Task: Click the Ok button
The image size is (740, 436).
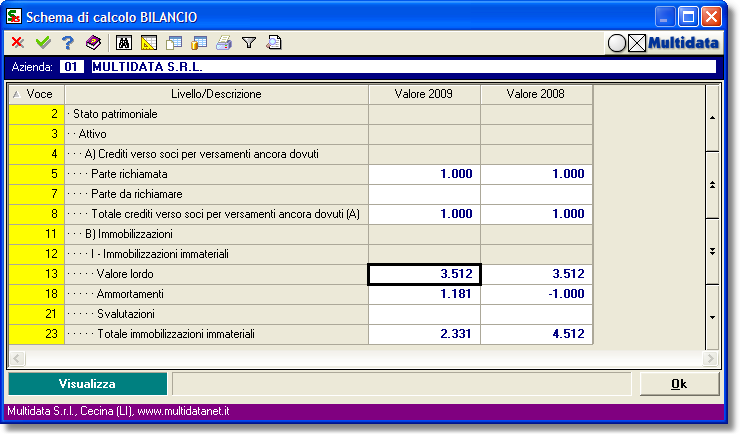Action: (x=679, y=384)
